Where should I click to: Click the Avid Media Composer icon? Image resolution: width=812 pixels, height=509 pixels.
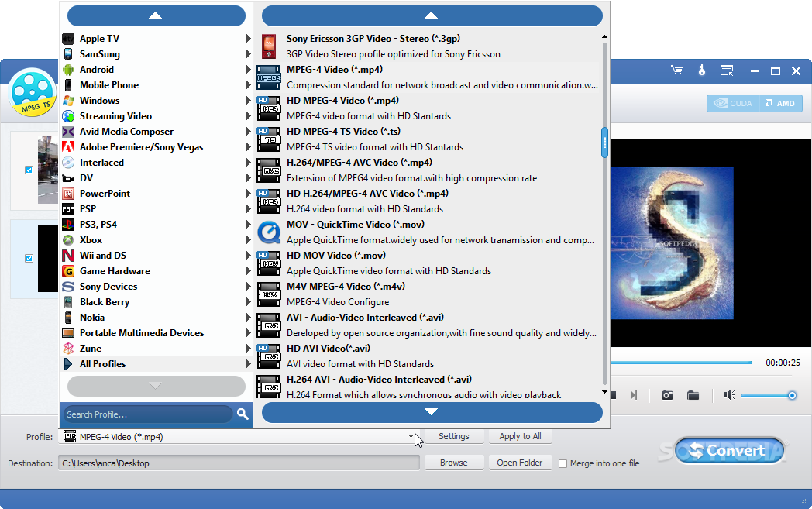pyautogui.click(x=68, y=132)
